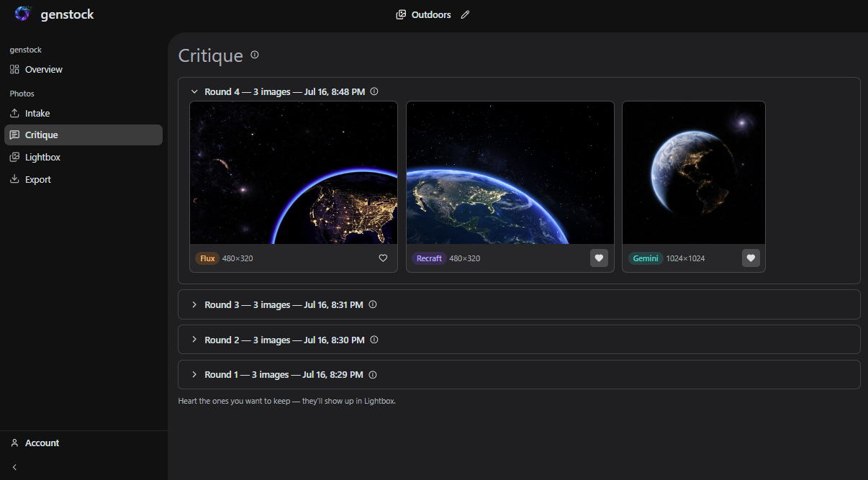
Task: Open the Gemini Earth thumbnail
Action: 694,173
